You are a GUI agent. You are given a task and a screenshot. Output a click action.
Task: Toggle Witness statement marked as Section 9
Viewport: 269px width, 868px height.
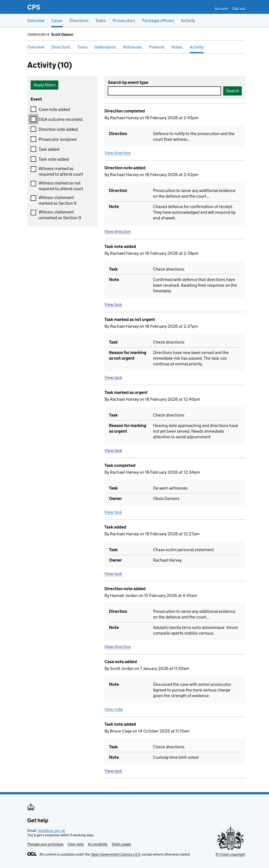point(33,198)
